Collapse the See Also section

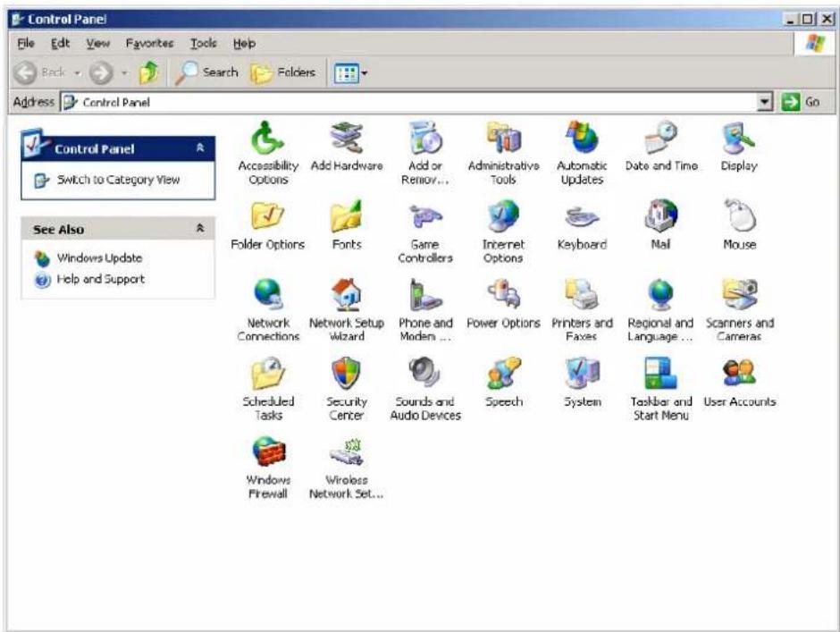tap(200, 228)
